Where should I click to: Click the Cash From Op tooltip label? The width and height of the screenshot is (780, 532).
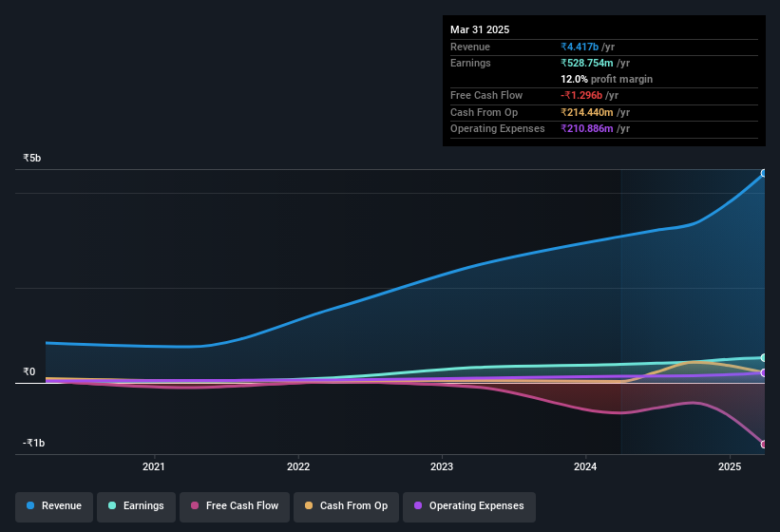[484, 112]
